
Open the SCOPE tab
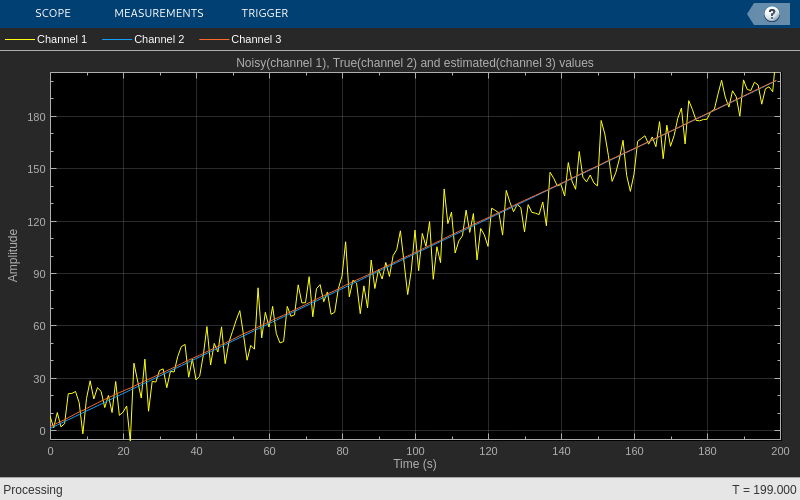tap(53, 13)
